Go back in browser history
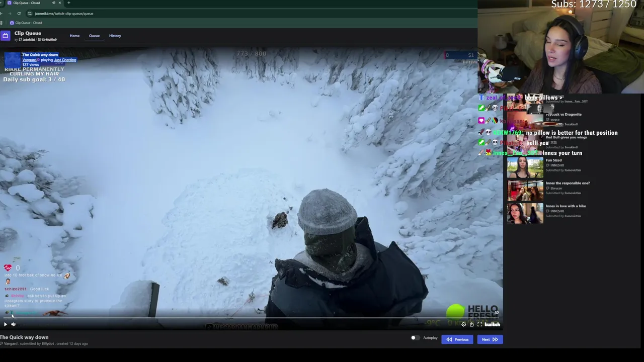644x362 pixels. pyautogui.click(x=2, y=14)
